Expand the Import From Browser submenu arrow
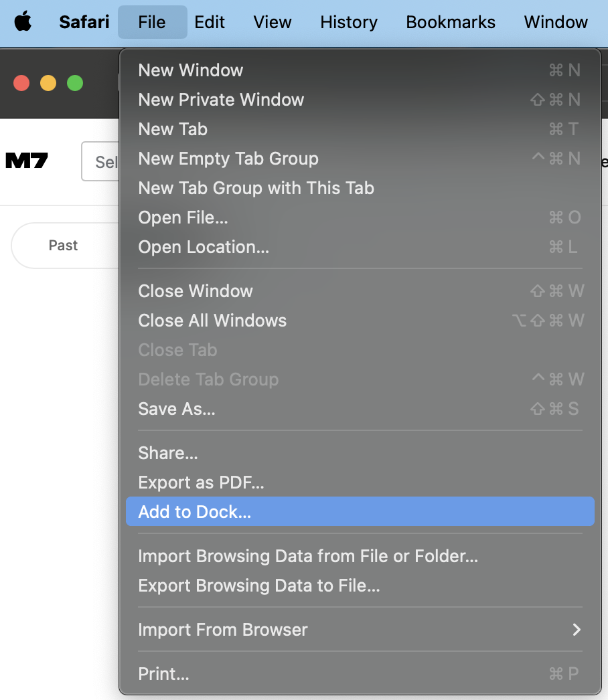The height and width of the screenshot is (700, 608). coord(576,630)
